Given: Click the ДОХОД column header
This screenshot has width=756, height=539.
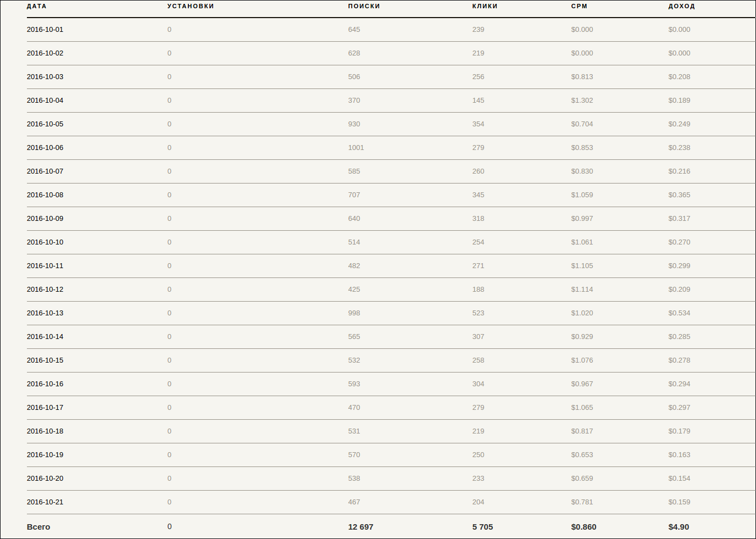Looking at the screenshot, I should [681, 6].
